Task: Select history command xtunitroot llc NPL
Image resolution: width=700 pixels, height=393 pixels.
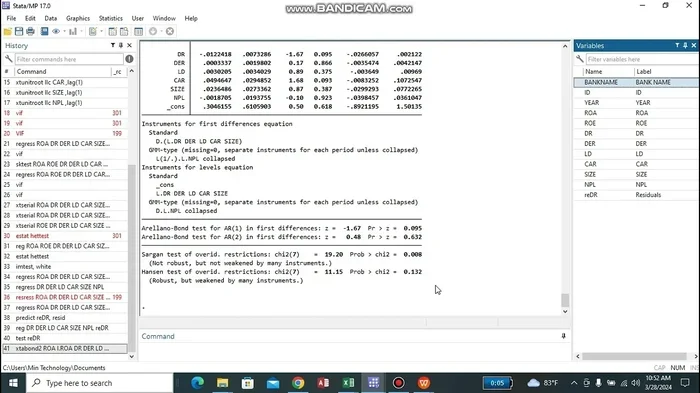Action: [65, 103]
